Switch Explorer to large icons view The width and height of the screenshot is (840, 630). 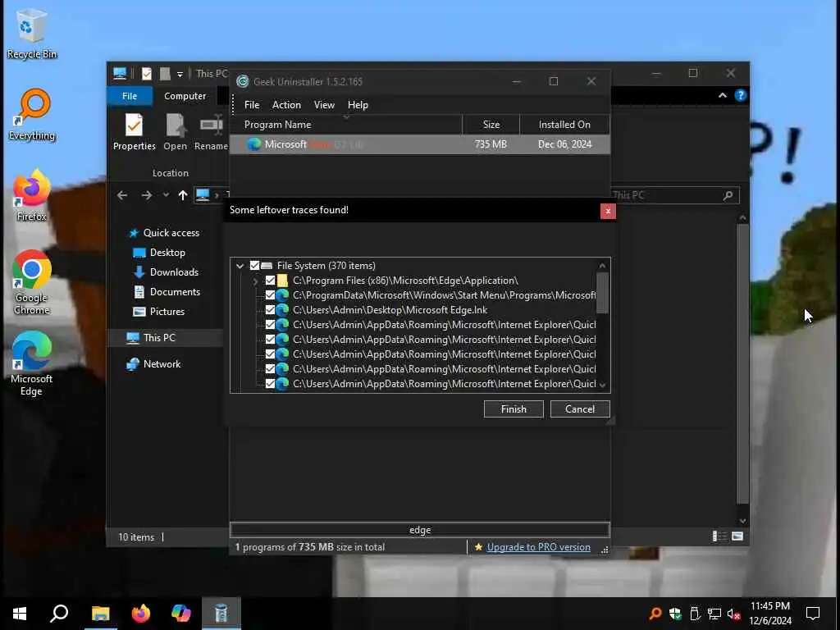pos(737,536)
